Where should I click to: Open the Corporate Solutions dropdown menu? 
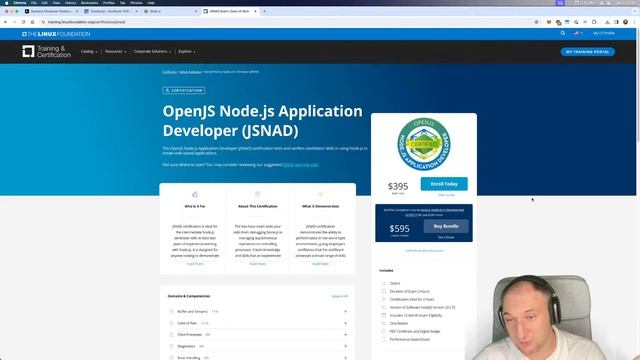pyautogui.click(x=152, y=52)
